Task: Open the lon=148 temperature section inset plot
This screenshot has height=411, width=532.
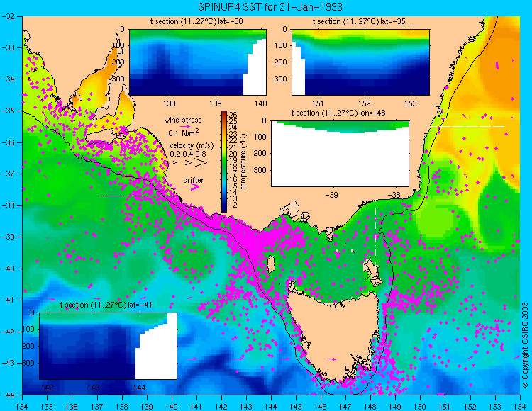Action: click(340, 153)
